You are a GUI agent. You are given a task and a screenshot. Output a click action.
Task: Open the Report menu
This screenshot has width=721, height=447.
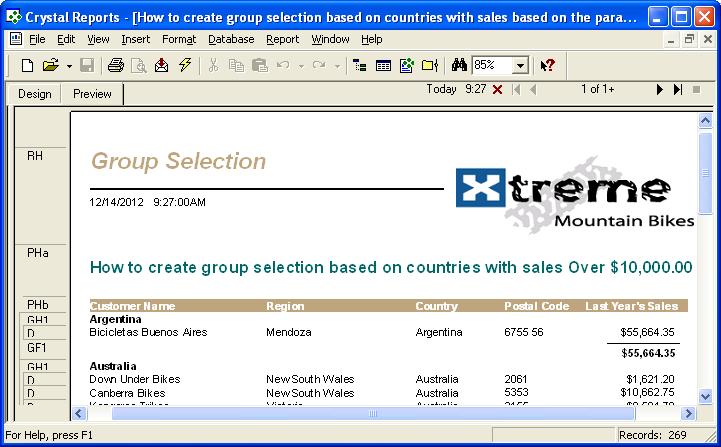tap(283, 40)
